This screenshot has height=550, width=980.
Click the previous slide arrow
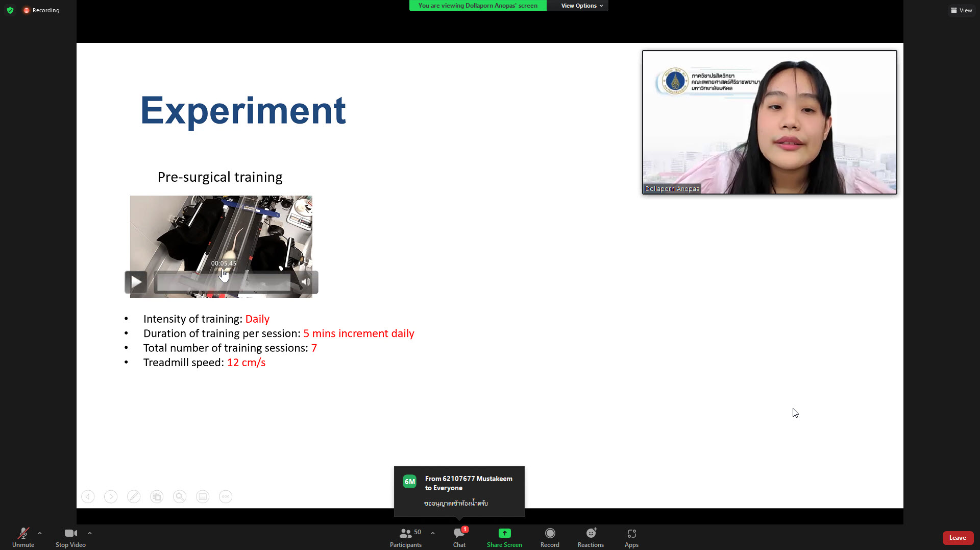[x=88, y=496]
